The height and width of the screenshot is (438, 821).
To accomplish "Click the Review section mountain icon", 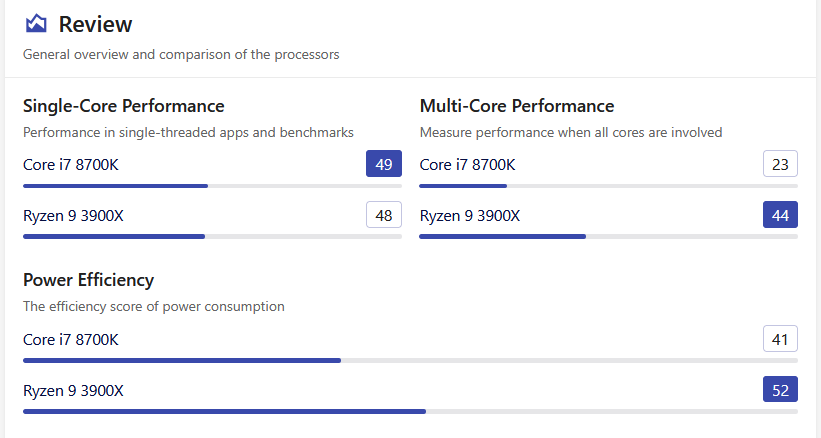I will 36,24.
